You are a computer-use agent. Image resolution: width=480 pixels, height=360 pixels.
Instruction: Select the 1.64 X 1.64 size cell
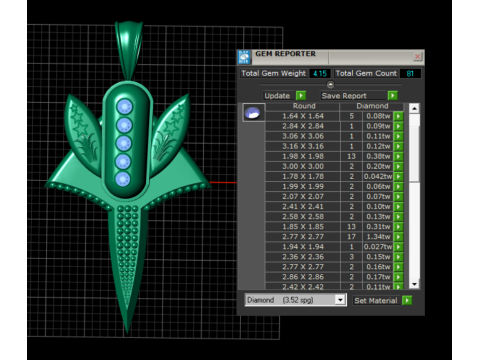coord(303,116)
